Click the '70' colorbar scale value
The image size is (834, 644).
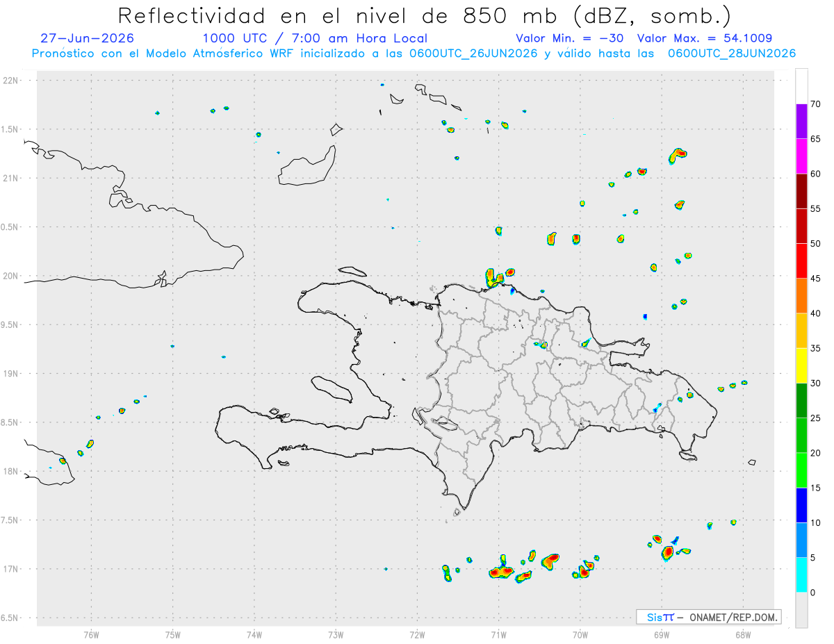tap(816, 104)
